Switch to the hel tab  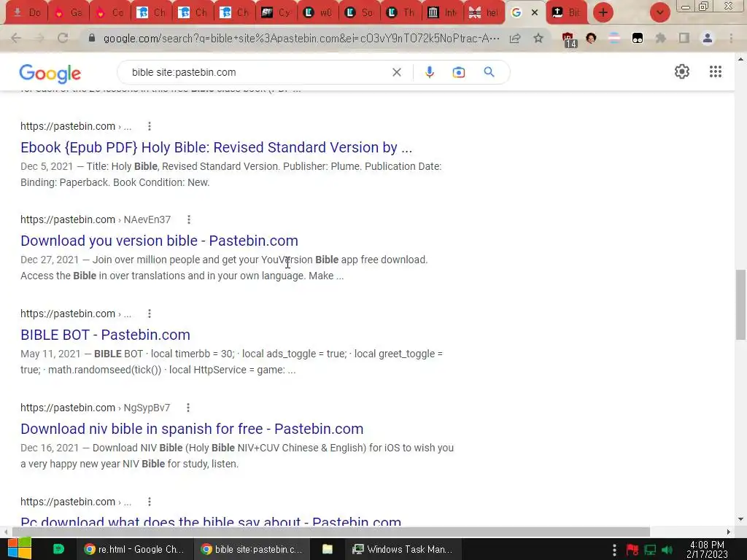tap(484, 13)
